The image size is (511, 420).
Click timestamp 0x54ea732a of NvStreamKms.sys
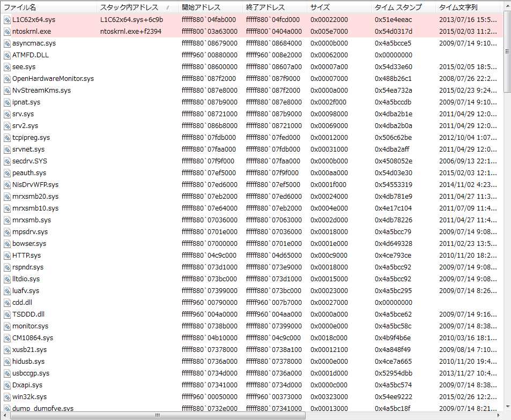coord(394,91)
